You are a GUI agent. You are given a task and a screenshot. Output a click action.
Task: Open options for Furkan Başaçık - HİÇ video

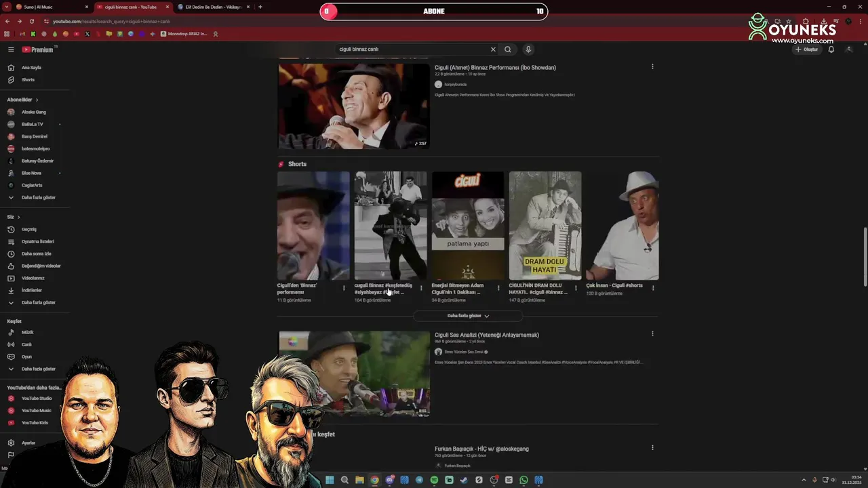click(x=652, y=447)
